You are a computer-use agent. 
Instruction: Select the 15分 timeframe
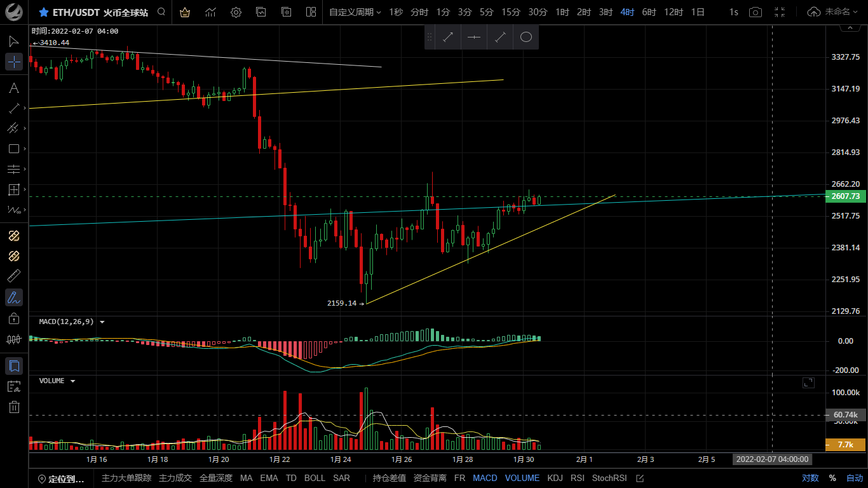pos(511,12)
